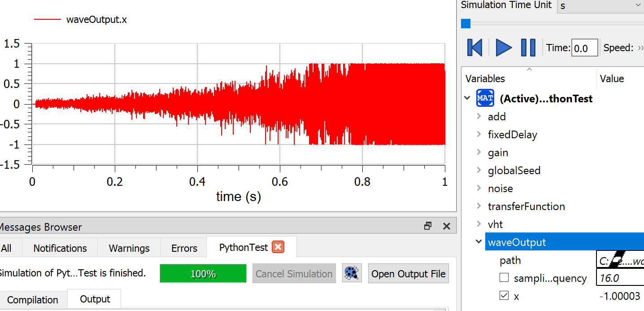The width and height of the screenshot is (644, 311).
Task: Collapse the waveOutput tree node
Action: click(479, 242)
